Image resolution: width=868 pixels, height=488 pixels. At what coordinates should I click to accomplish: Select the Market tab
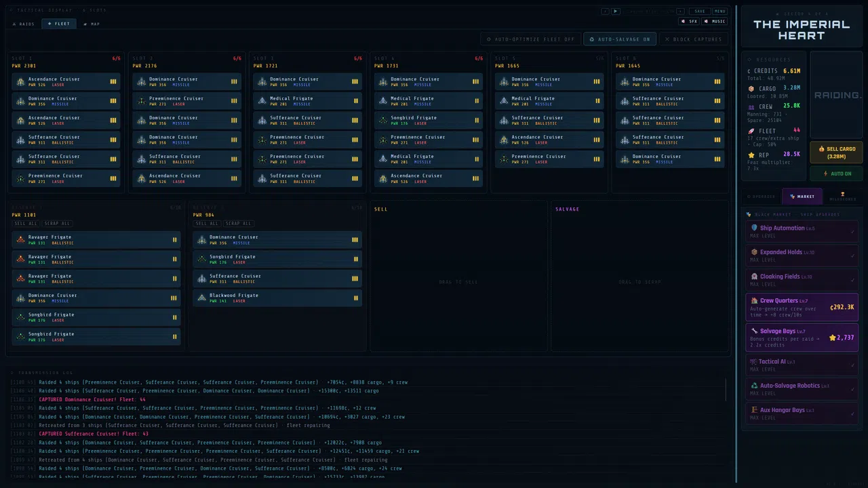(x=802, y=197)
